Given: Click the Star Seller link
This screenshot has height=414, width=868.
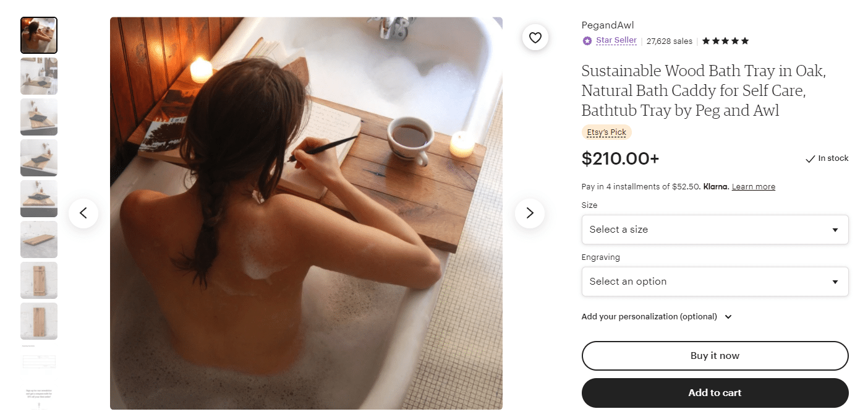Looking at the screenshot, I should point(616,41).
